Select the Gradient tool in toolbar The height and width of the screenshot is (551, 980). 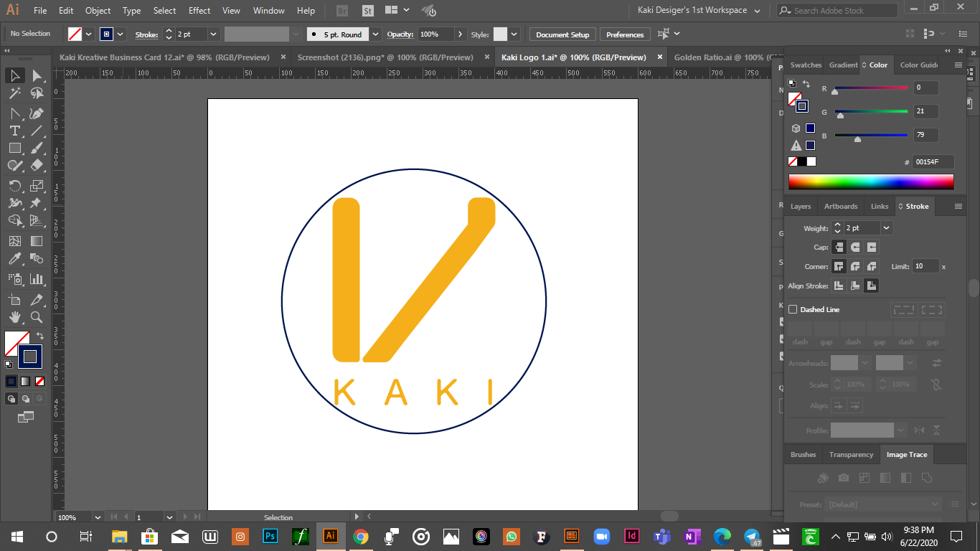(37, 241)
